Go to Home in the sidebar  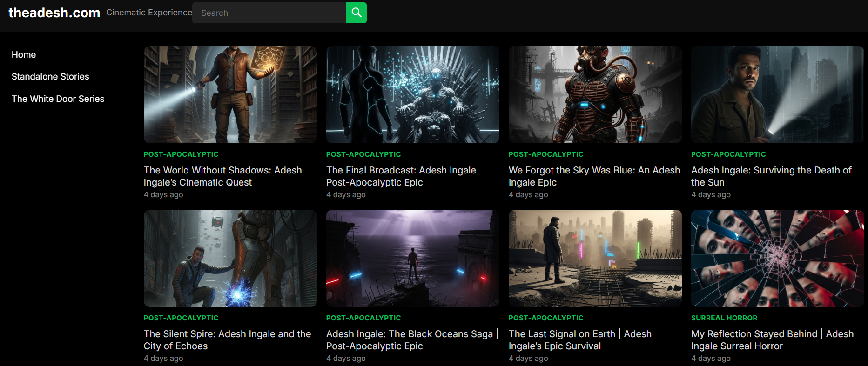click(x=24, y=54)
